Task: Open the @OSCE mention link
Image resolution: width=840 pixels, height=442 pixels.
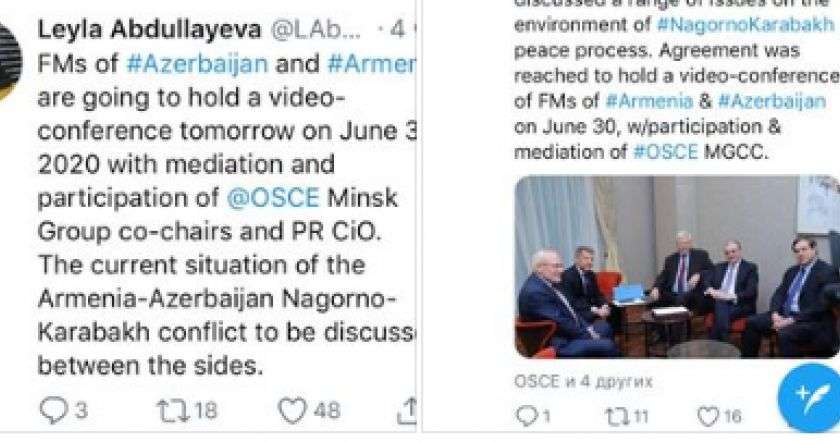Action: (273, 198)
